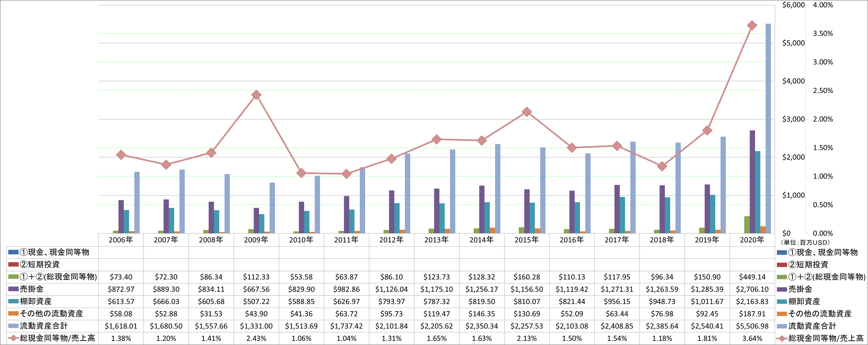Select the 2015年 diamond marker on the line
The width and height of the screenshot is (868, 345).
[x=527, y=112]
